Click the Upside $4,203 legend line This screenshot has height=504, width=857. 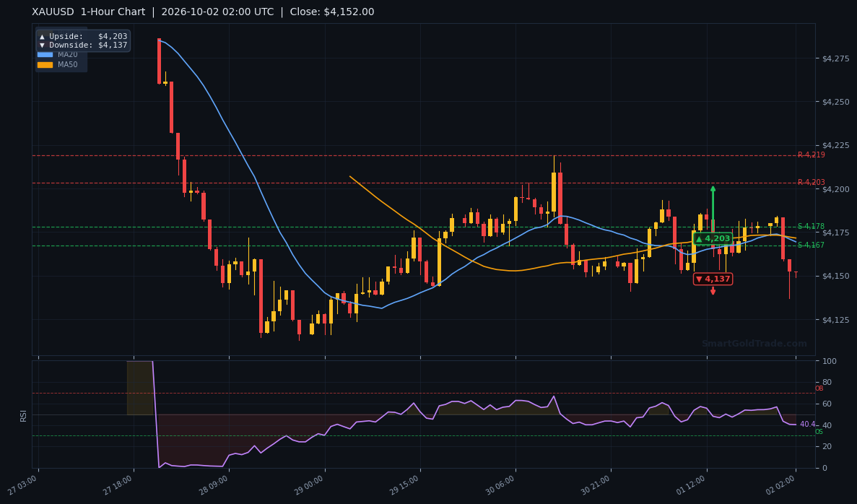coord(83,37)
